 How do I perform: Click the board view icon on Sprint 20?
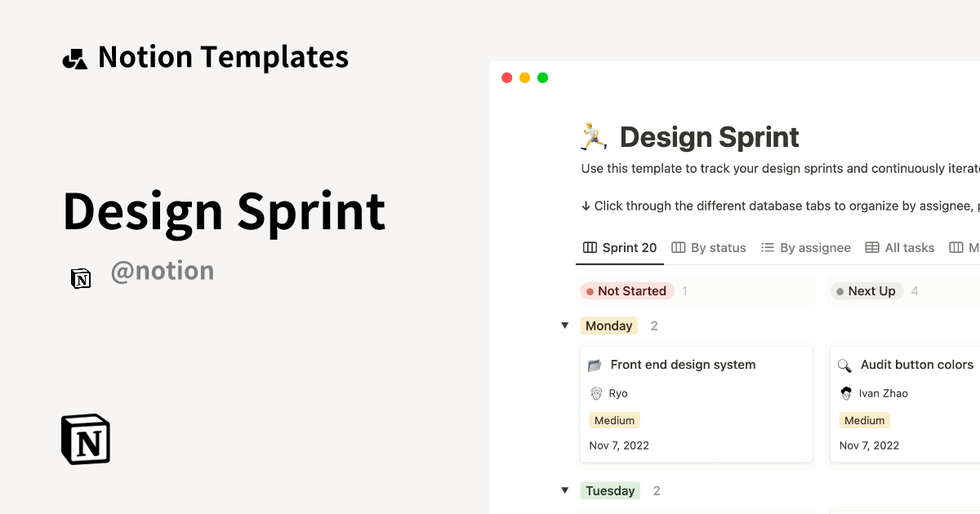click(590, 247)
